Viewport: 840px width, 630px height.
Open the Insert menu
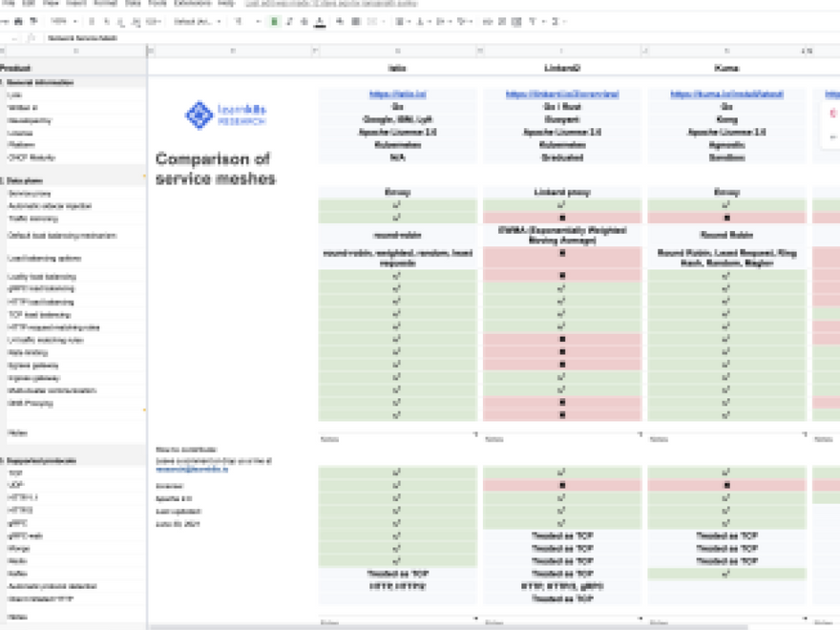pos(76,3)
